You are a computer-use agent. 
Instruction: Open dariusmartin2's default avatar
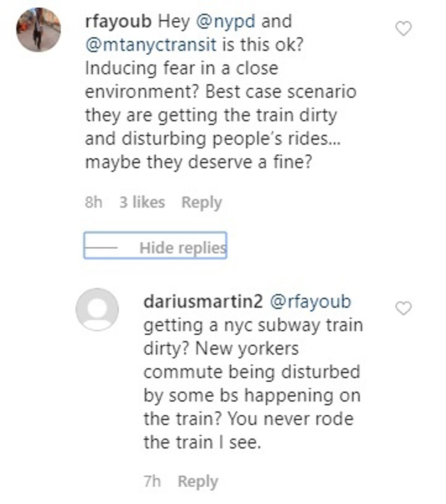pyautogui.click(x=97, y=309)
